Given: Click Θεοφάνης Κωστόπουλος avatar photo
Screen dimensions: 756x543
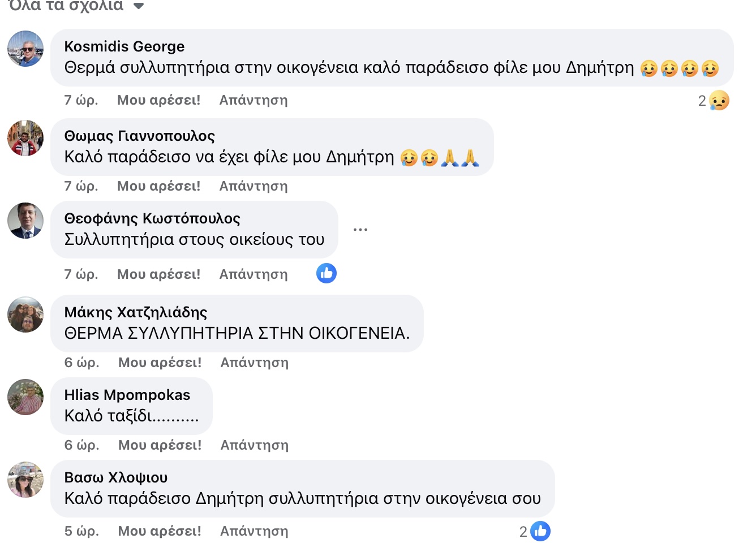Looking at the screenshot, I should click(25, 221).
